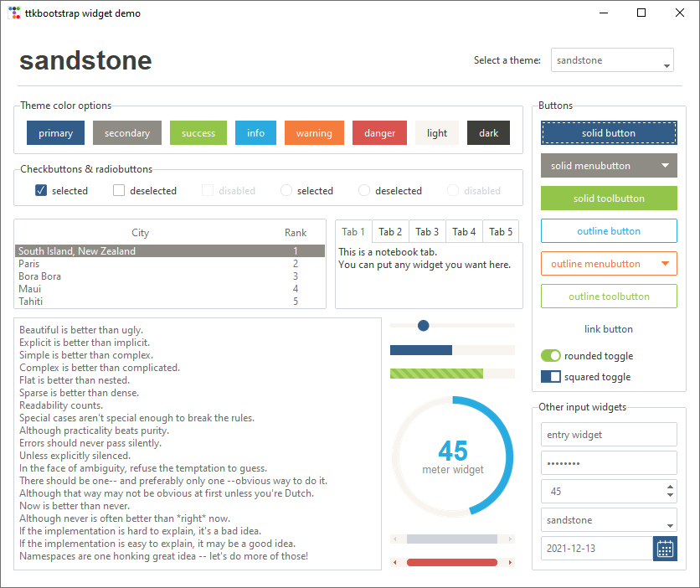
Task: Switch to Tab 2 in the notebook
Action: [389, 231]
